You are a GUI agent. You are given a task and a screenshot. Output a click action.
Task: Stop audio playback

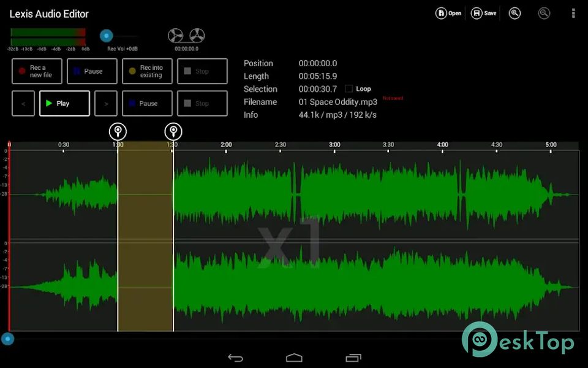click(x=202, y=103)
